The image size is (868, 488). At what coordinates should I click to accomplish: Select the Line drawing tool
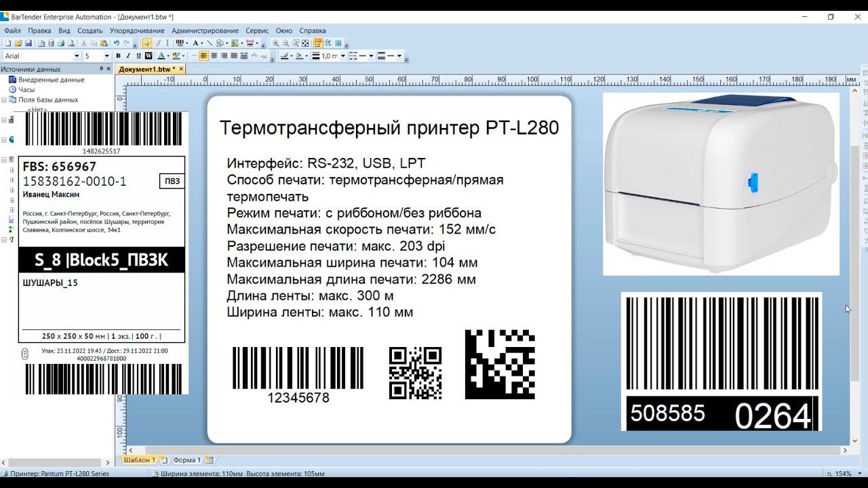(x=210, y=43)
